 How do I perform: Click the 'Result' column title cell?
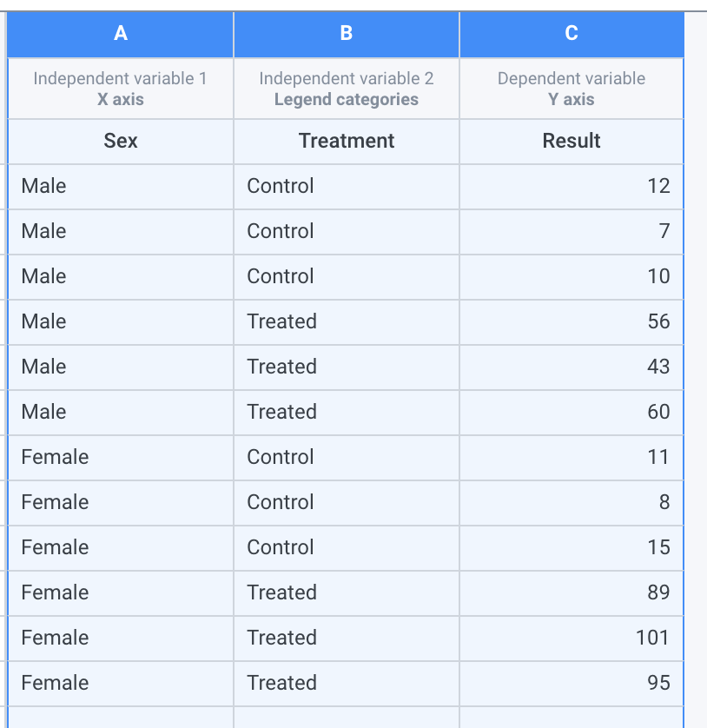click(x=571, y=141)
